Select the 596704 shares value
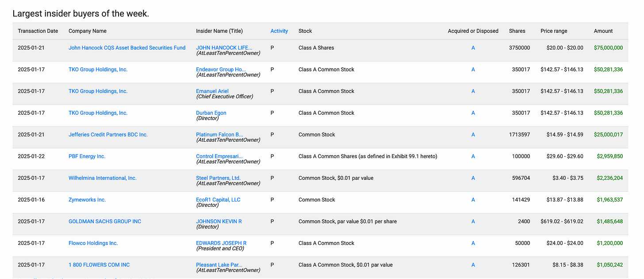This screenshot has width=644, height=279. point(521,178)
